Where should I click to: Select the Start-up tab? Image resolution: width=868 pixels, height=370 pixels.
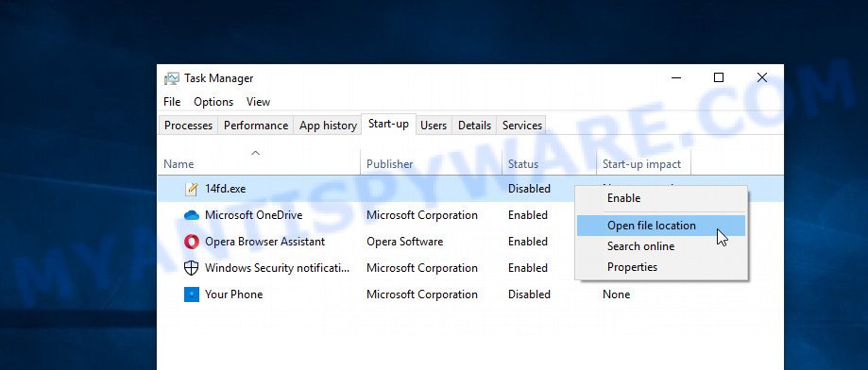pos(388,125)
